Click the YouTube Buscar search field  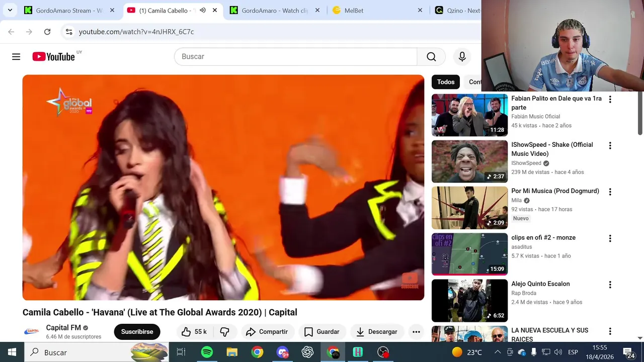[296, 57]
